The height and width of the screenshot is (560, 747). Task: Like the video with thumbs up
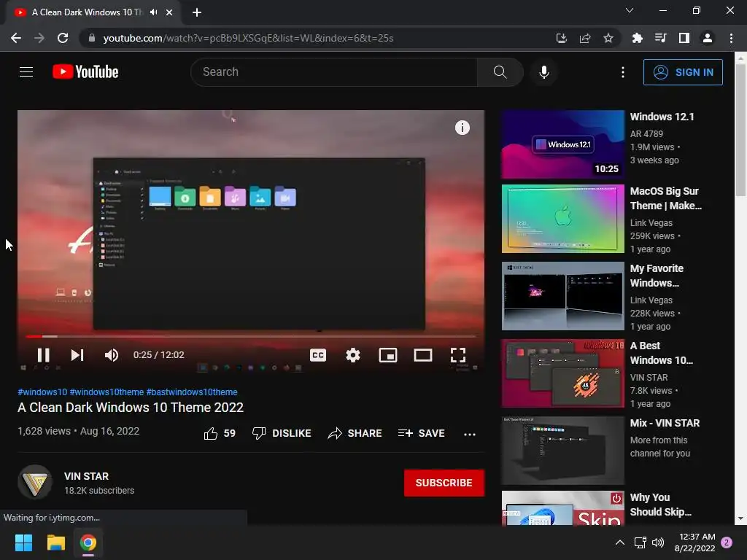pos(220,433)
